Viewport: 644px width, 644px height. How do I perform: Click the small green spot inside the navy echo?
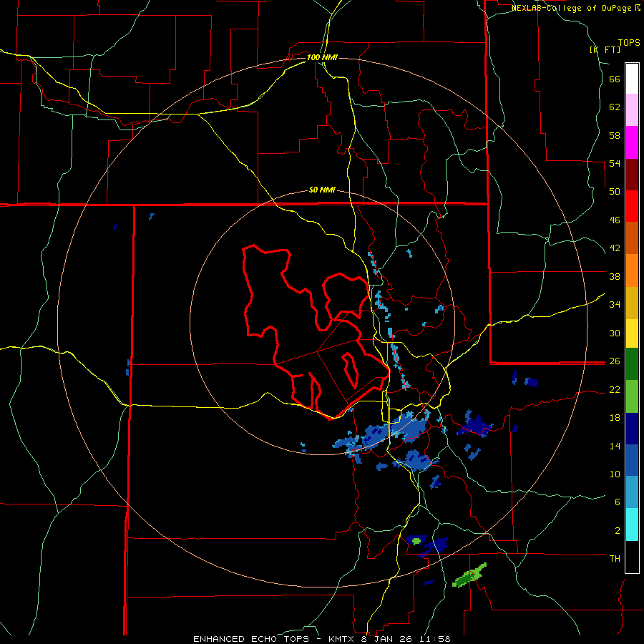tap(416, 541)
